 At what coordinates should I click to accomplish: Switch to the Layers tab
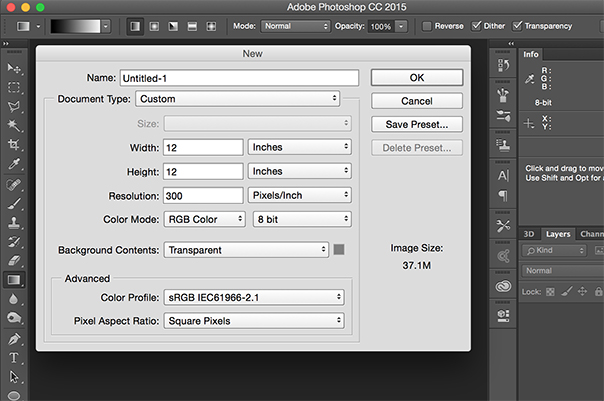click(558, 234)
